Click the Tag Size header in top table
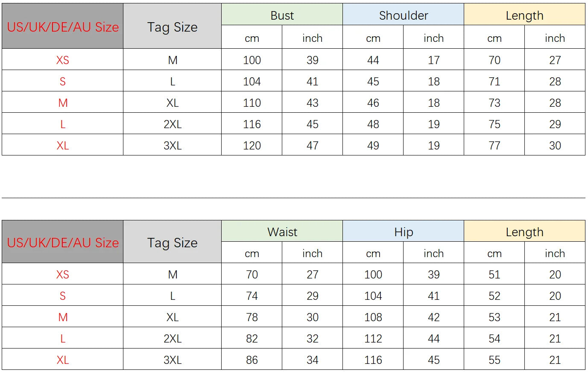The height and width of the screenshot is (372, 588). 173,26
